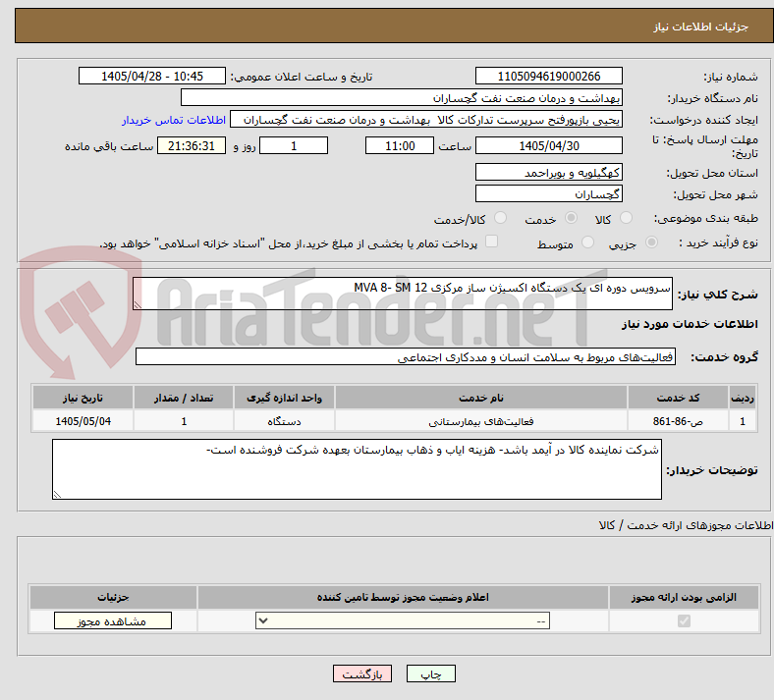Click the remaining time field 21:36:31
The width and height of the screenshot is (774, 700).
pos(192,145)
